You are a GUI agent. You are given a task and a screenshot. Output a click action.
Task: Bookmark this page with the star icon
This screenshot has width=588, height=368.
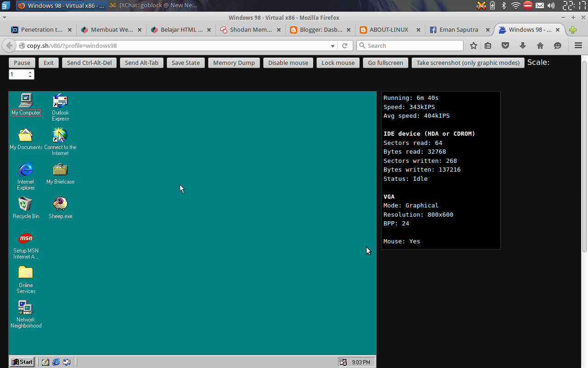(x=474, y=46)
